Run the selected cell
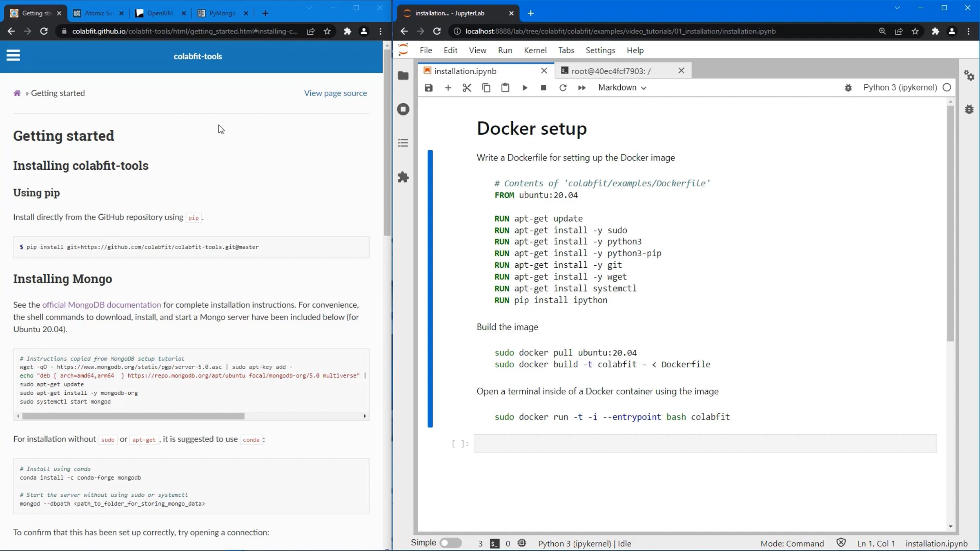Viewport: 980px width, 551px height. pos(525,88)
